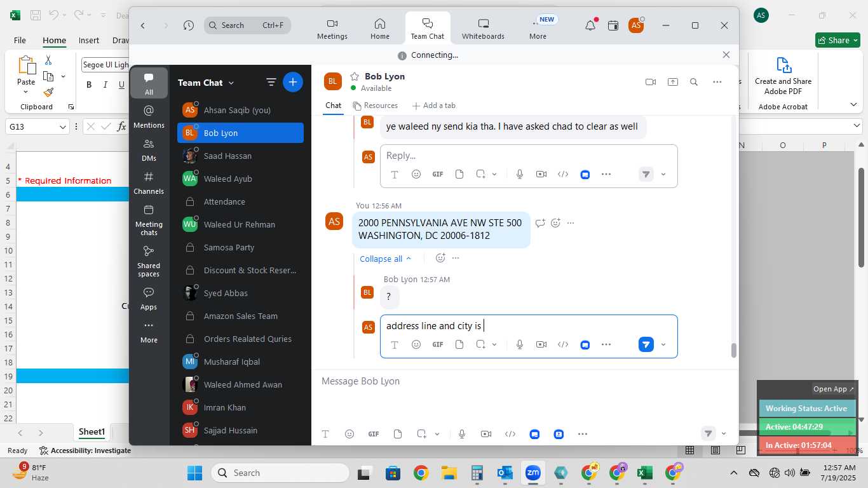Open more options in Bob Lyon chat header
The image size is (868, 488).
pos(717,82)
